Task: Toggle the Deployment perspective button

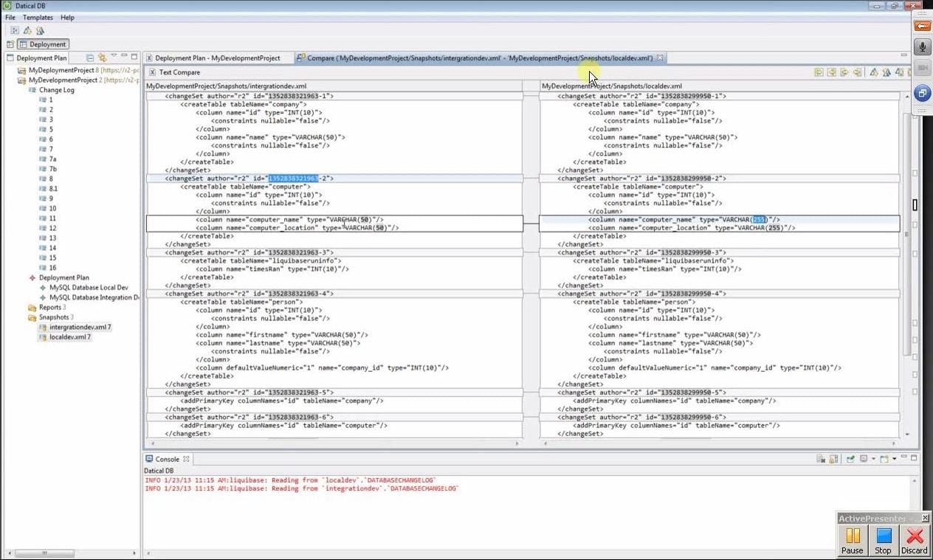Action: 44,44
